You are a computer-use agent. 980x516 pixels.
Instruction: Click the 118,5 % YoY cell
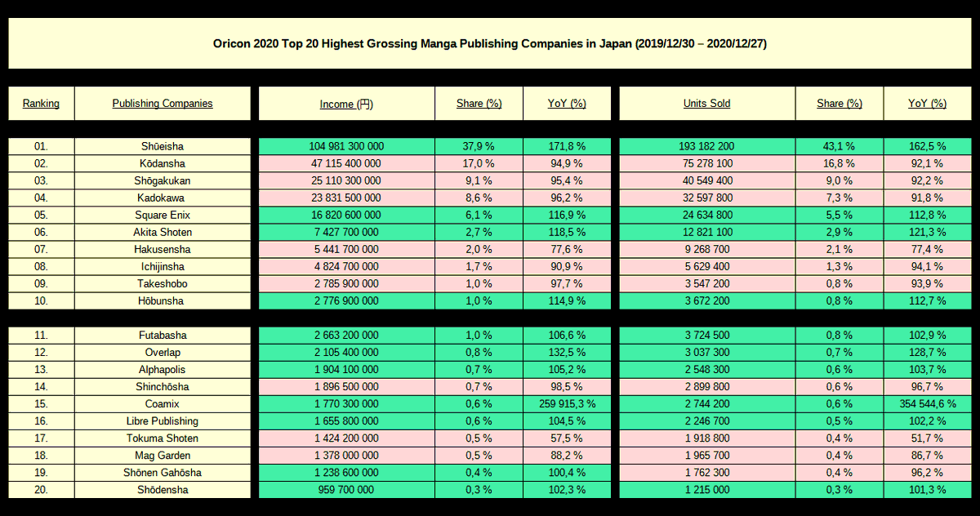coord(567,232)
